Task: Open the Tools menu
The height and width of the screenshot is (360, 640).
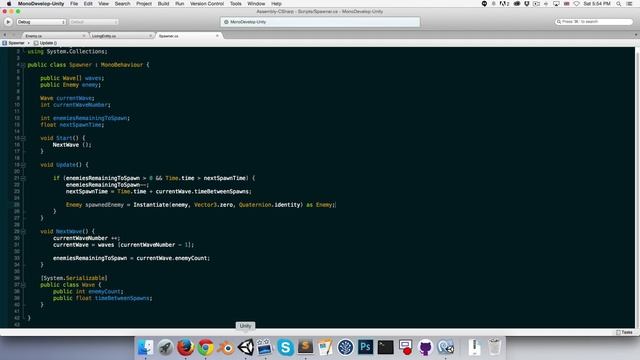Action: (x=236, y=4)
